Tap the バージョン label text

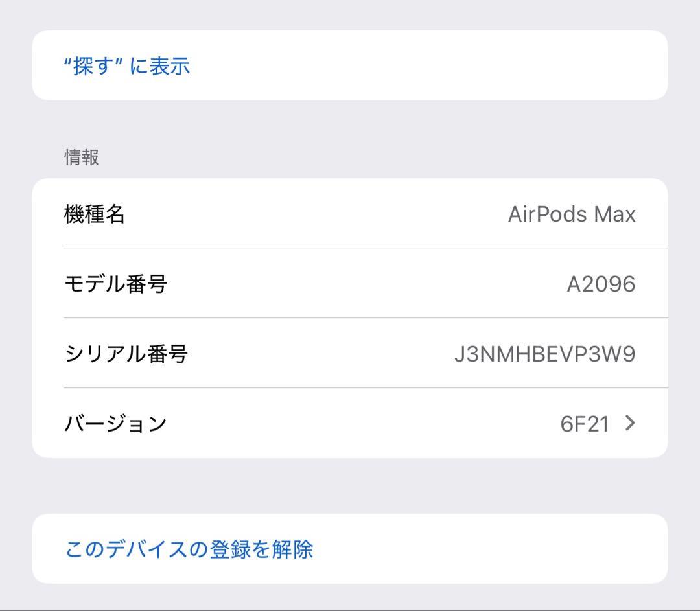pos(115,423)
